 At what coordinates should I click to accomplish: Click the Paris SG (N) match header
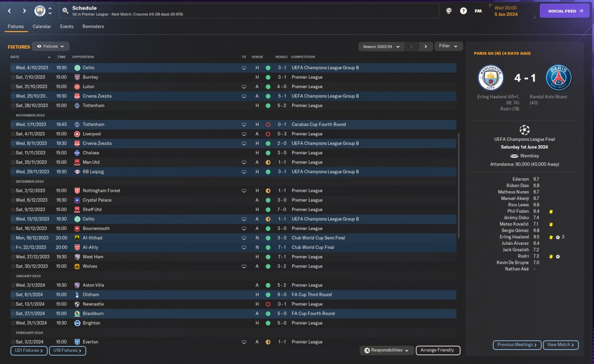[502, 53]
